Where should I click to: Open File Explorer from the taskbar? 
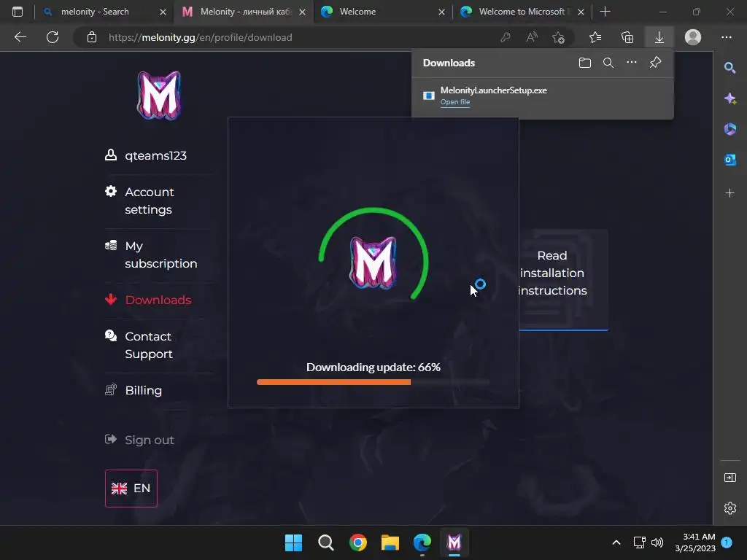[390, 542]
